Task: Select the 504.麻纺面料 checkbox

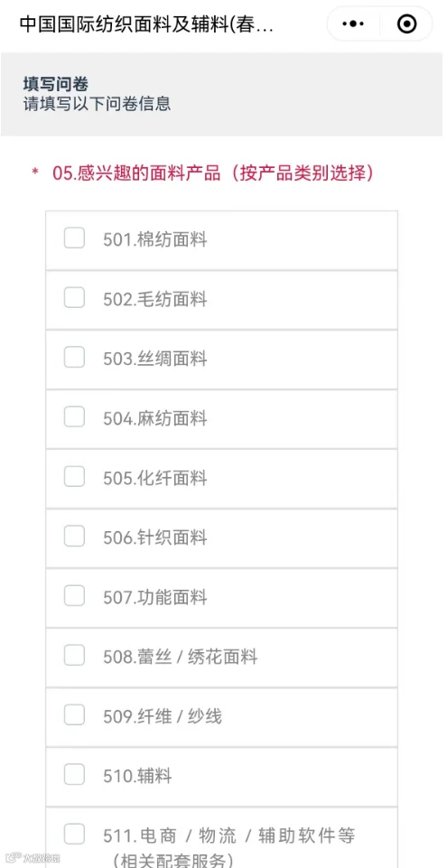Action: 74,417
